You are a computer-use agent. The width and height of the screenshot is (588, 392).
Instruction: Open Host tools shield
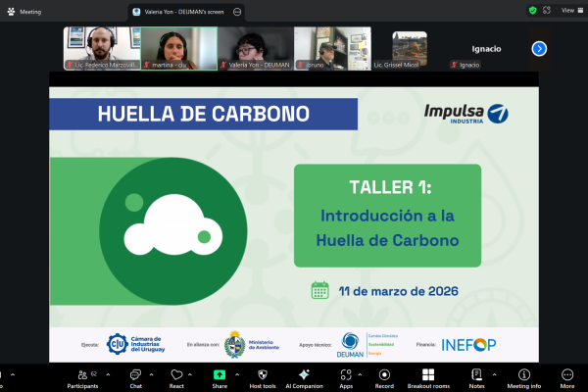click(x=263, y=379)
